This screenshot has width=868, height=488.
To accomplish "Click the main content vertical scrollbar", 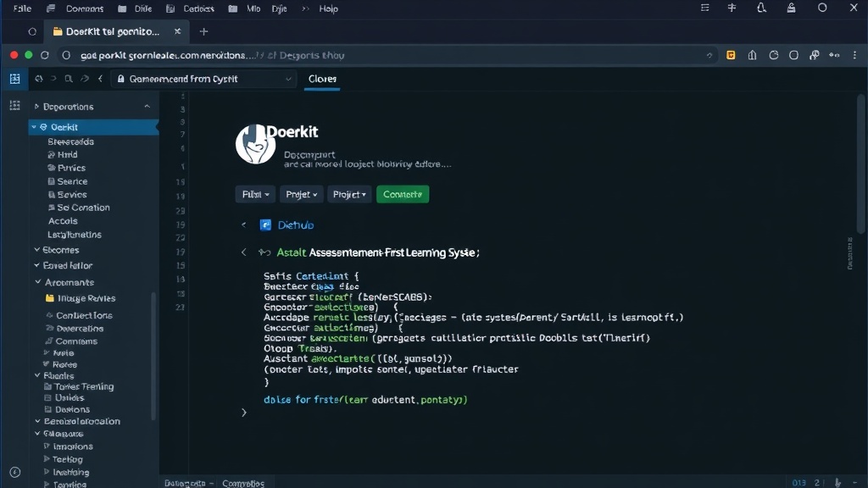I will pos(860,164).
